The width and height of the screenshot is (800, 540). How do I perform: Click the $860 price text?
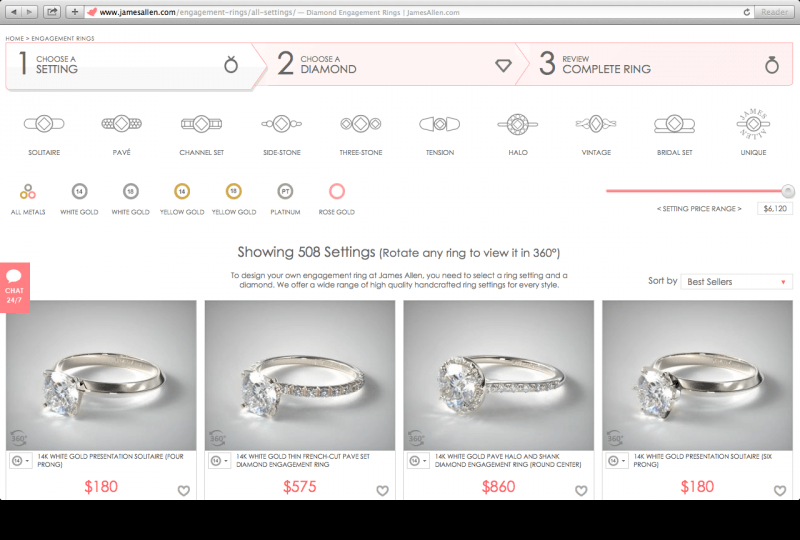(x=498, y=487)
